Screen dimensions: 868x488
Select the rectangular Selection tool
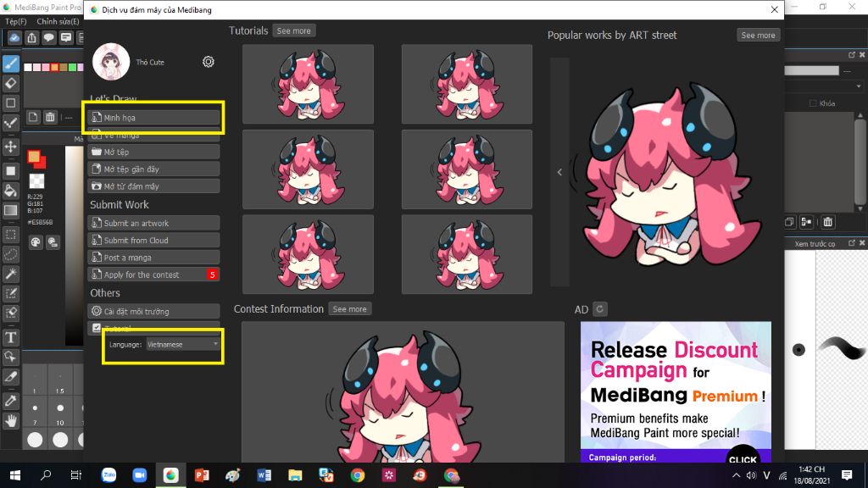(11, 234)
